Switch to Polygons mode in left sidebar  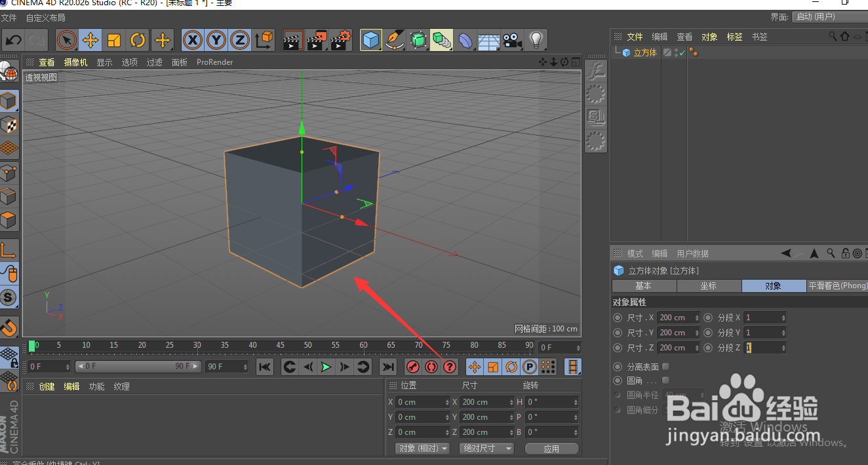(9, 219)
